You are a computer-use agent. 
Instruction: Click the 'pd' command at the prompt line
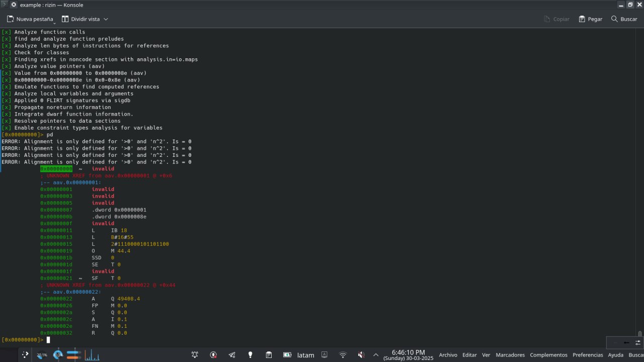50,135
